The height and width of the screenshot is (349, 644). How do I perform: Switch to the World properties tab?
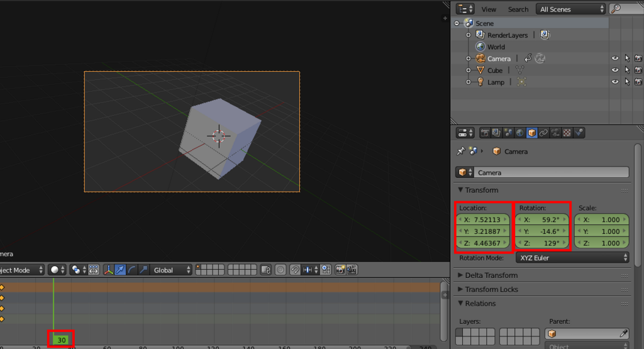pyautogui.click(x=520, y=133)
